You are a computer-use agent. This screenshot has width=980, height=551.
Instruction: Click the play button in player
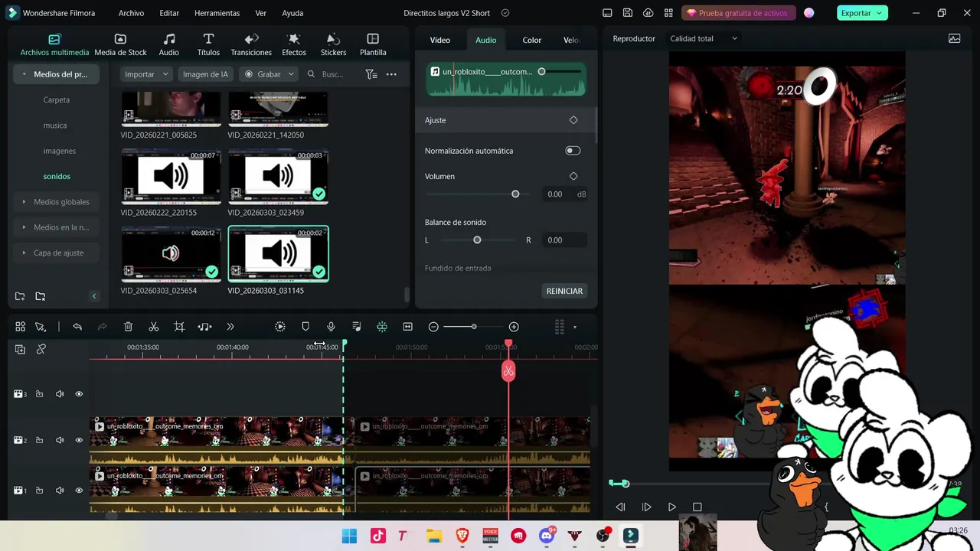coord(672,507)
